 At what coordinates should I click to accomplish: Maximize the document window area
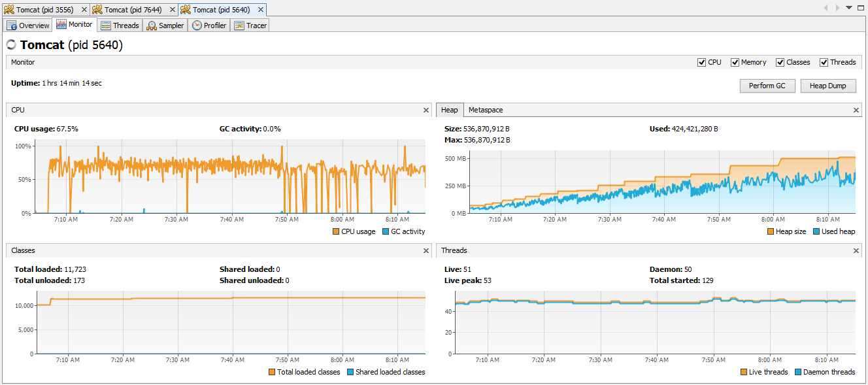coord(861,8)
